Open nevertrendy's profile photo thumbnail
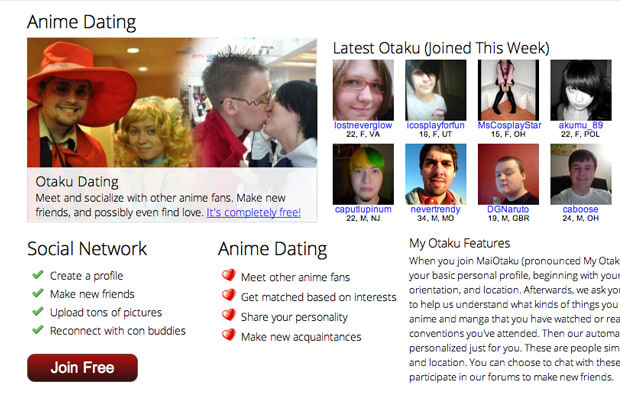The width and height of the screenshot is (620, 400). pyautogui.click(x=435, y=174)
